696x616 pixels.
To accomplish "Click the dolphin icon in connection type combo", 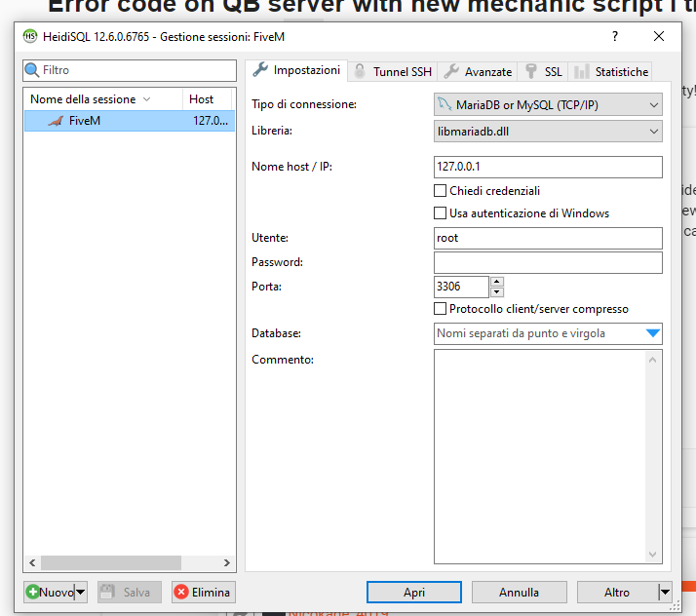I will pyautogui.click(x=445, y=104).
